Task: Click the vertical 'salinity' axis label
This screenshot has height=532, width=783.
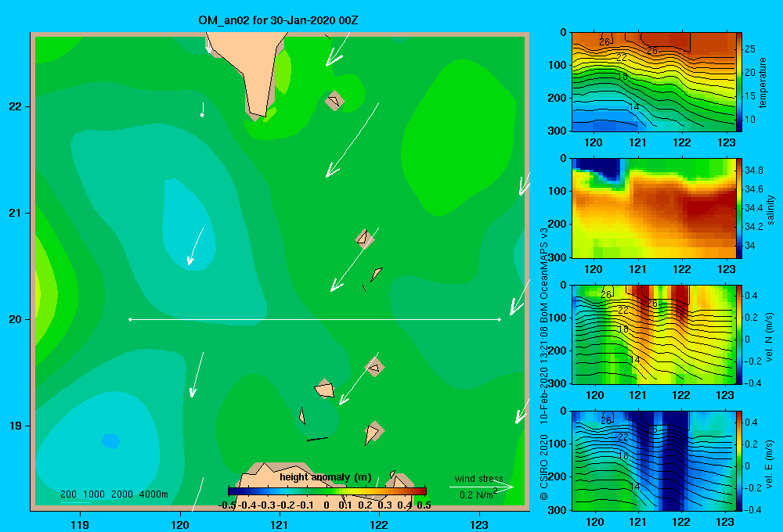Action: pos(770,210)
